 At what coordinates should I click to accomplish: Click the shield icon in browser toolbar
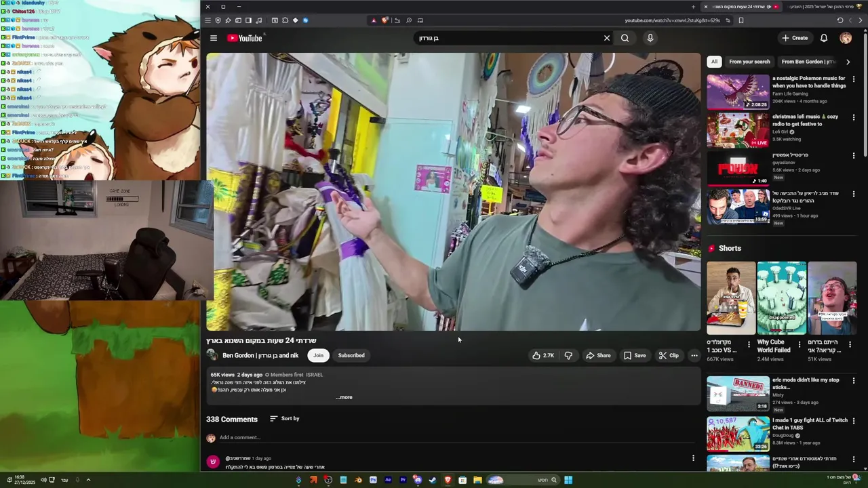(x=218, y=20)
